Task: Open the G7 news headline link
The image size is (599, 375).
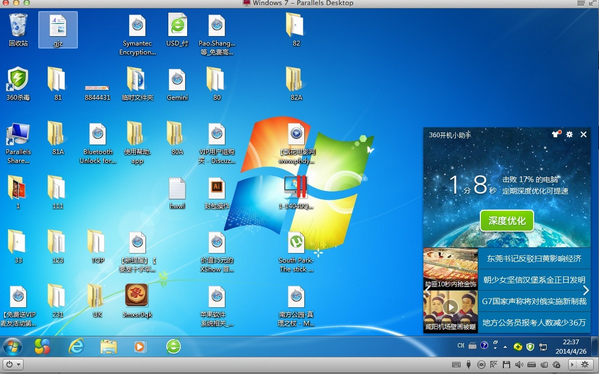Action: pos(534,301)
